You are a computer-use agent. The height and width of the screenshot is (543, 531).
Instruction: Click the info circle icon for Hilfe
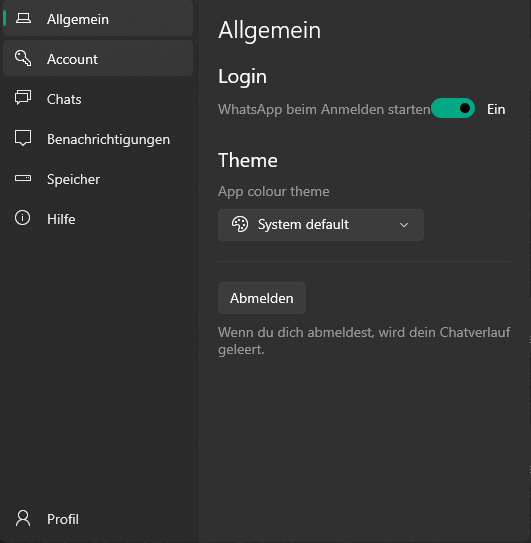[23, 218]
